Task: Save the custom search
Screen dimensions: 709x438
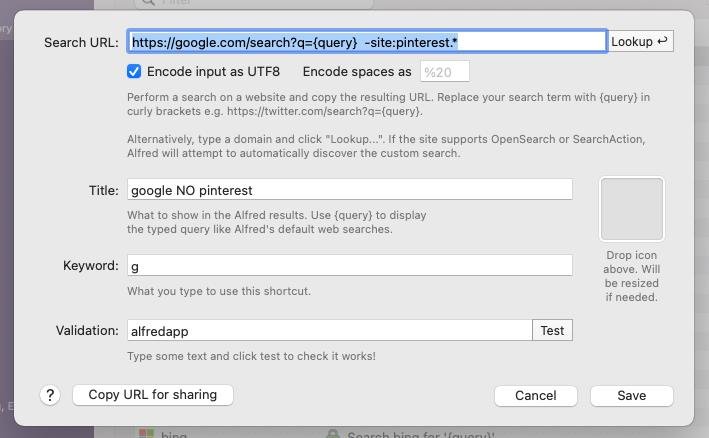Action: tap(631, 395)
